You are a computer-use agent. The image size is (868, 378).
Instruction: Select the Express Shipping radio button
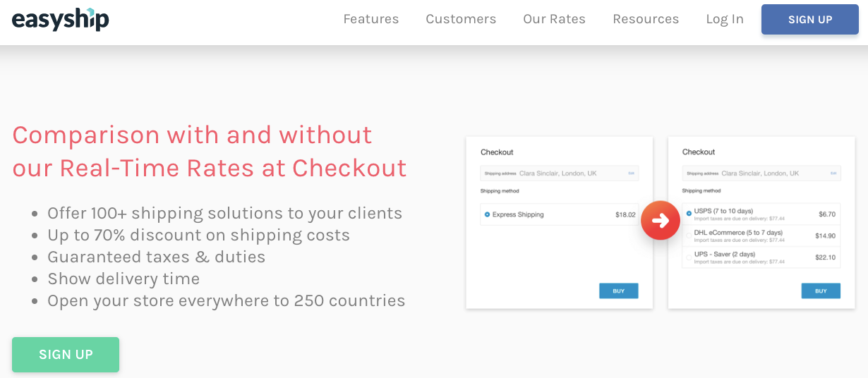(x=487, y=214)
